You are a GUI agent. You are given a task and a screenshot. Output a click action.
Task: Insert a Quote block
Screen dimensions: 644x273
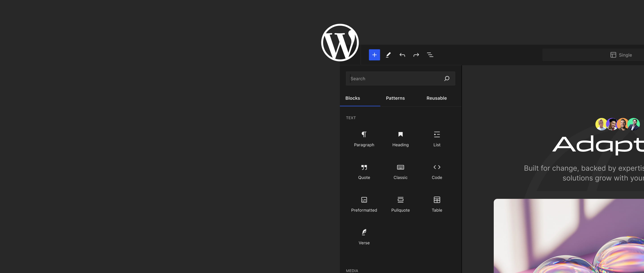(x=364, y=171)
